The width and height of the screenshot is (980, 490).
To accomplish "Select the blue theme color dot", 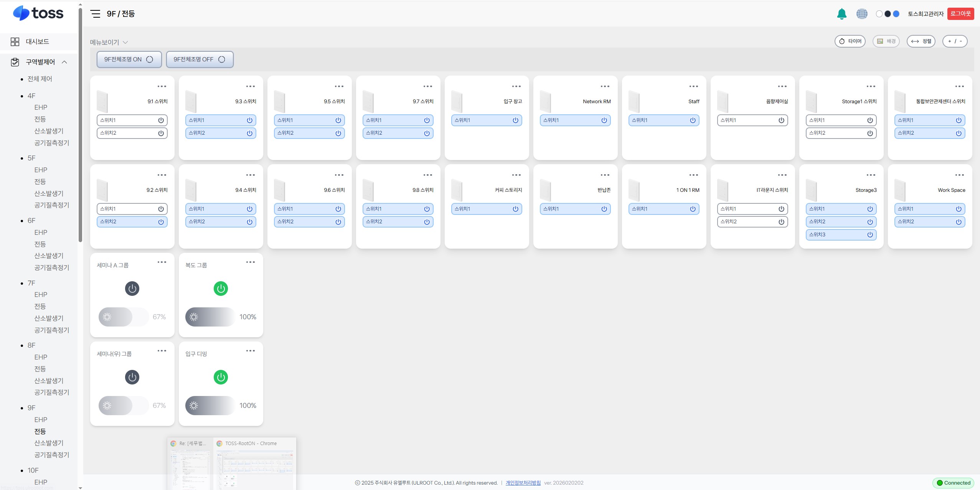I will pyautogui.click(x=896, y=14).
